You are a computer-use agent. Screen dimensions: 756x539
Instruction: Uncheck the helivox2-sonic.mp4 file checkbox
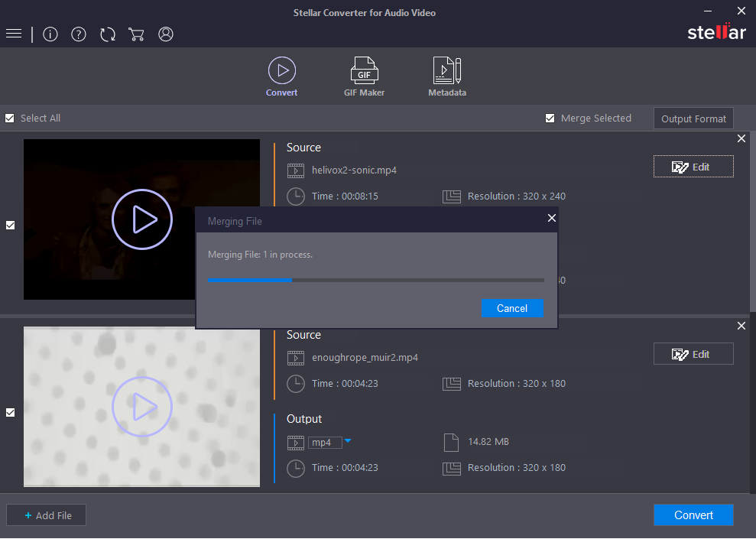(x=10, y=225)
